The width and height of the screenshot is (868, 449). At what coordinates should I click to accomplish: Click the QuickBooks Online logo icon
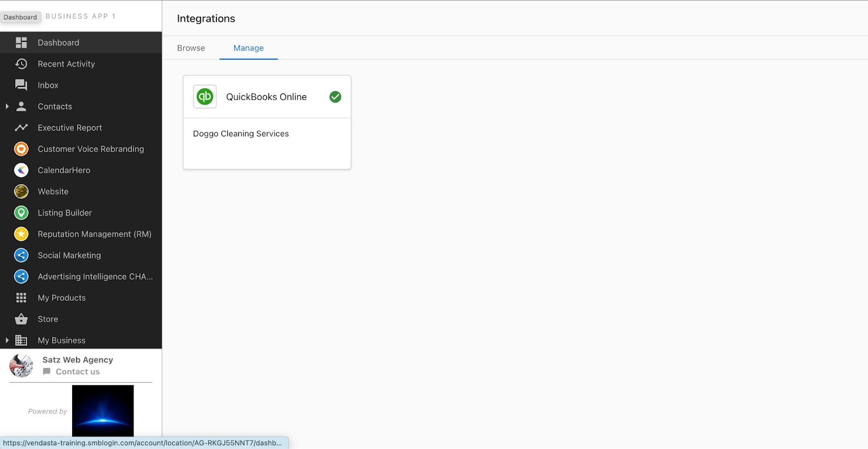click(x=205, y=97)
